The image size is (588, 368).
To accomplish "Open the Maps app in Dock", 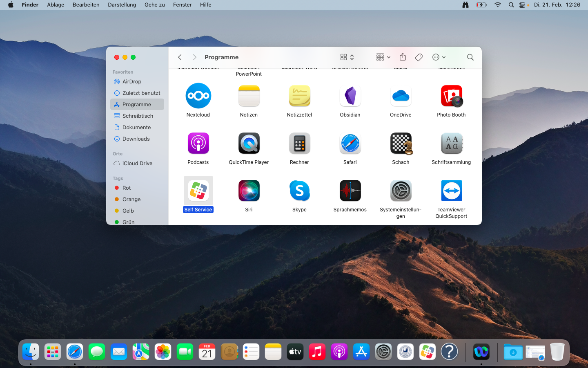I will click(x=141, y=352).
